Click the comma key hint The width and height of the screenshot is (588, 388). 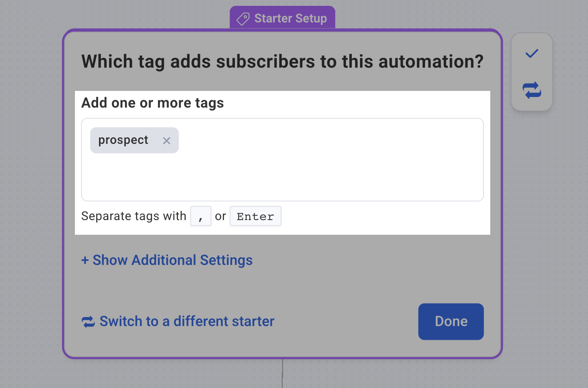pyautogui.click(x=201, y=216)
